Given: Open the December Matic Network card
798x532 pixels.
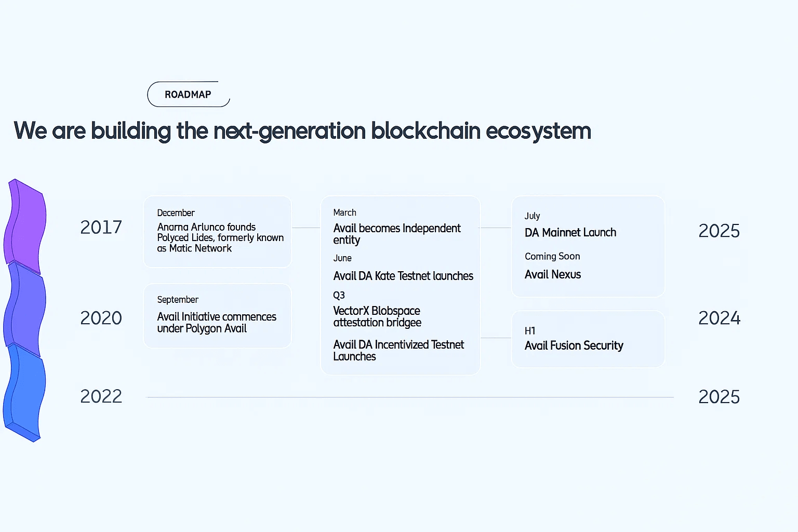Looking at the screenshot, I should [217, 232].
